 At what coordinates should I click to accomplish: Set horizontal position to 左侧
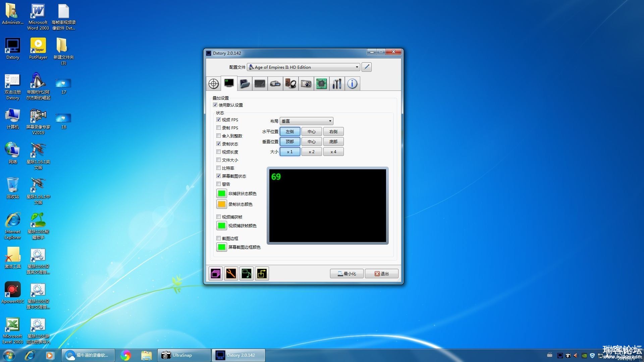[x=290, y=131]
